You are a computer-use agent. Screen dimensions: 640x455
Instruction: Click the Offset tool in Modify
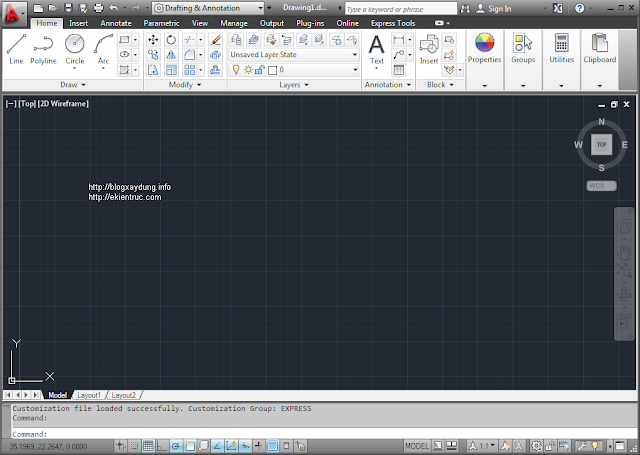[216, 70]
